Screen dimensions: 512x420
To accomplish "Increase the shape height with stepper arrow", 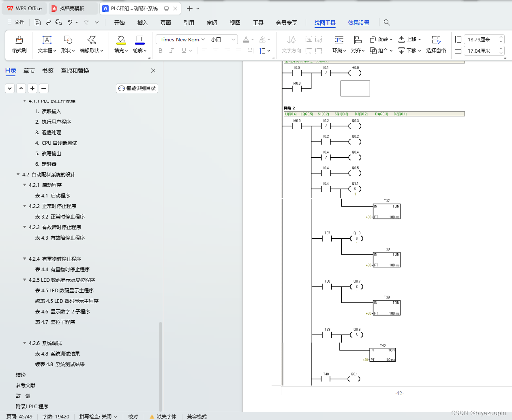I will 501,37.
